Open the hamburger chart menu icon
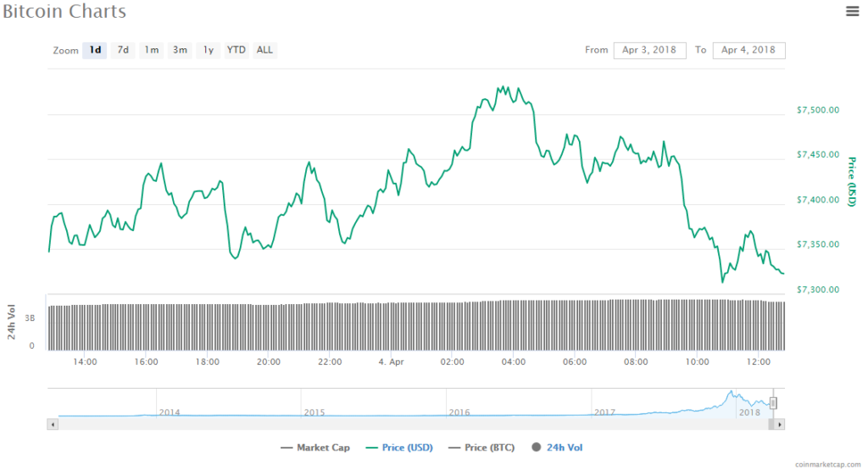 (852, 11)
